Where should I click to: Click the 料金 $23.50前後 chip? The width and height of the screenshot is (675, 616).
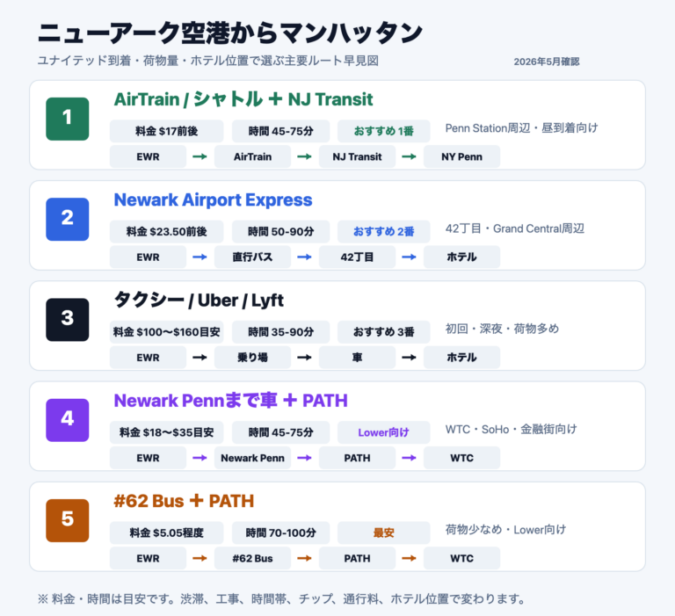pyautogui.click(x=167, y=232)
